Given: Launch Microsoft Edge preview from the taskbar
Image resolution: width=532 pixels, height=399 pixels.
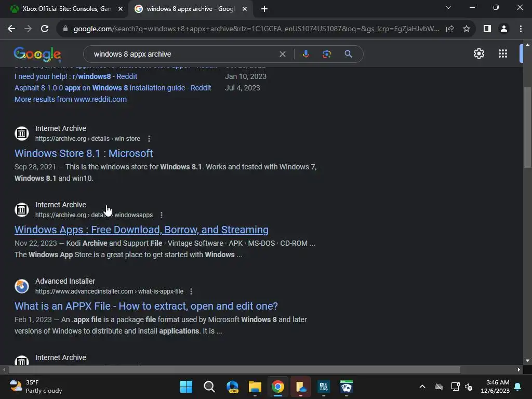Looking at the screenshot, I should point(232,387).
